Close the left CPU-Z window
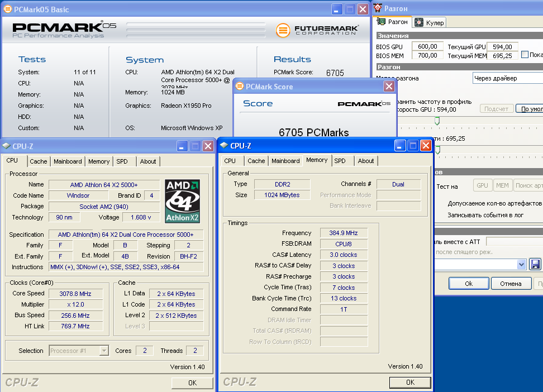 coord(208,146)
